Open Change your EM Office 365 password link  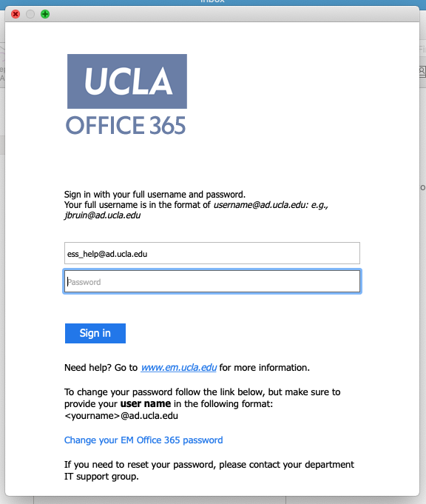tap(143, 440)
